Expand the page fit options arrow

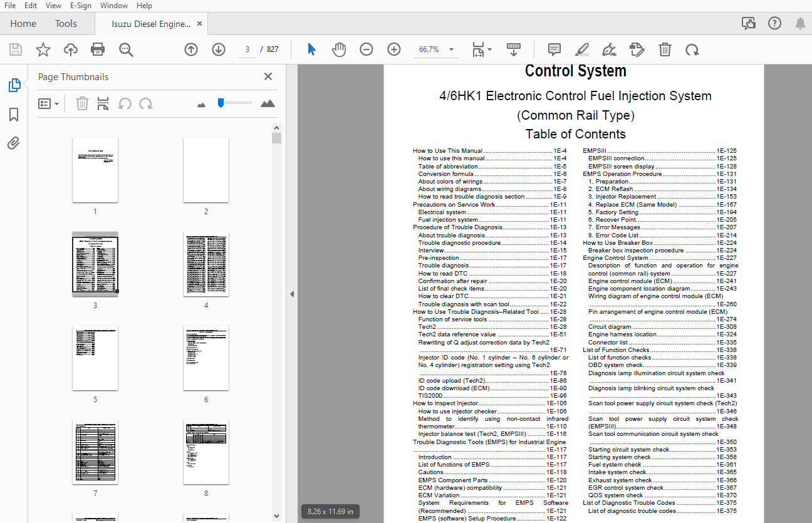pos(489,49)
